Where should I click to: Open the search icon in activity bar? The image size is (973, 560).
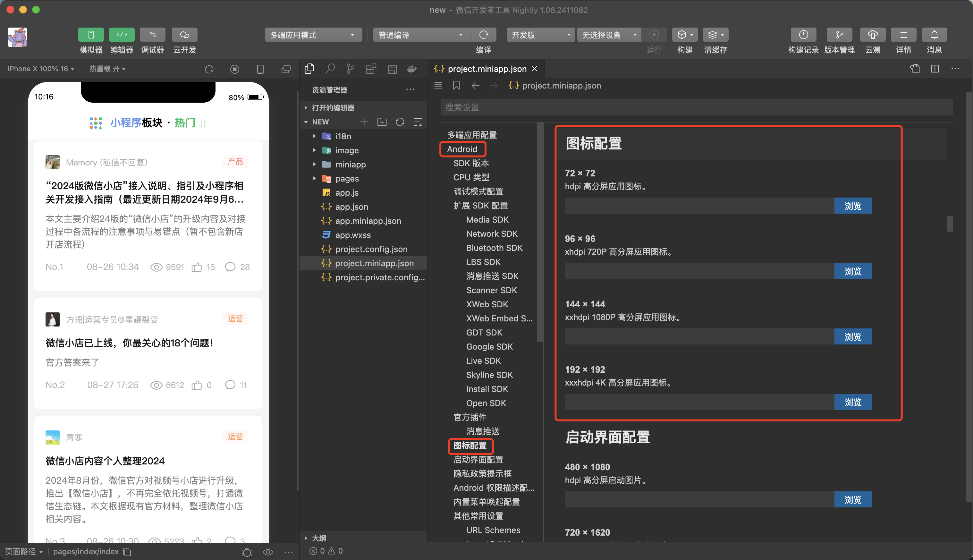(330, 69)
